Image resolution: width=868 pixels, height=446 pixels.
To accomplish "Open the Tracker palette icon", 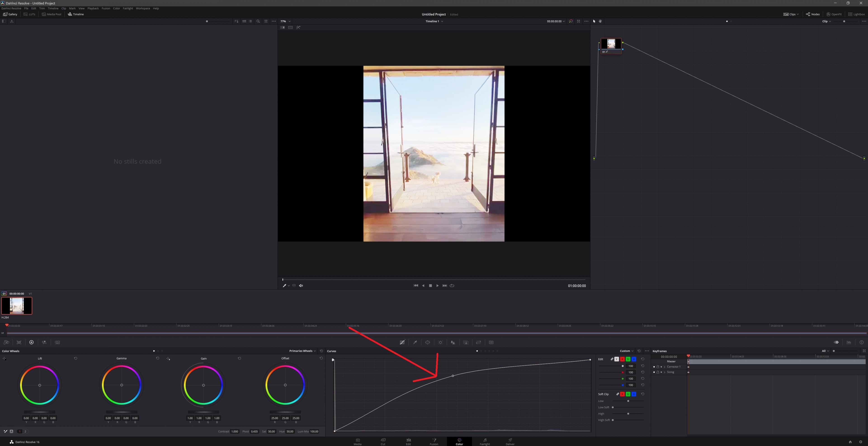I will 440,342.
